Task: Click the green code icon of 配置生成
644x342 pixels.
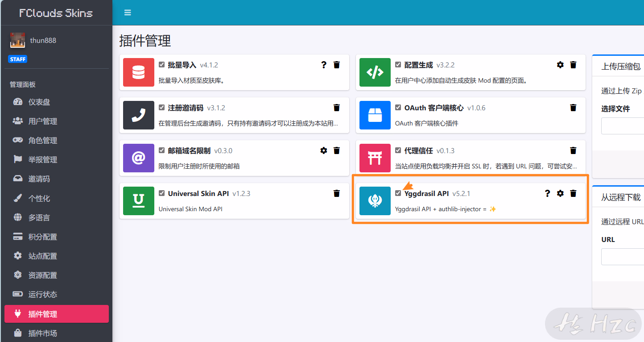Action: [375, 72]
